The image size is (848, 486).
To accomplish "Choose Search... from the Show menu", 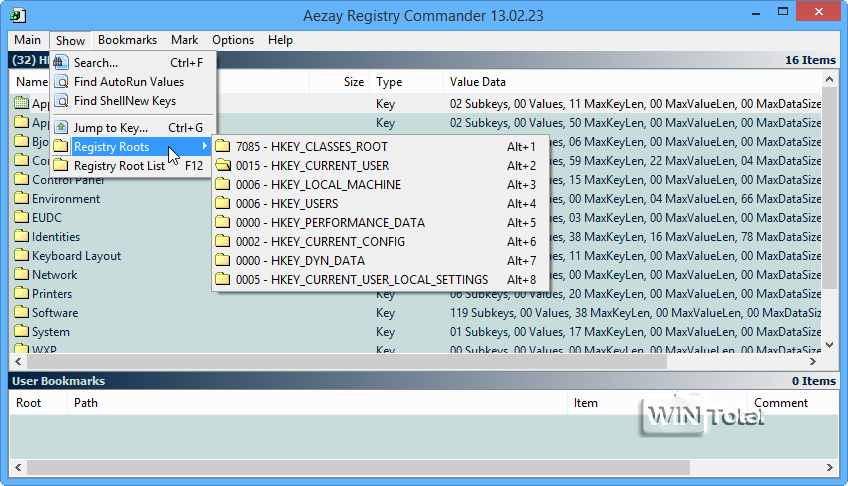I will click(x=133, y=63).
